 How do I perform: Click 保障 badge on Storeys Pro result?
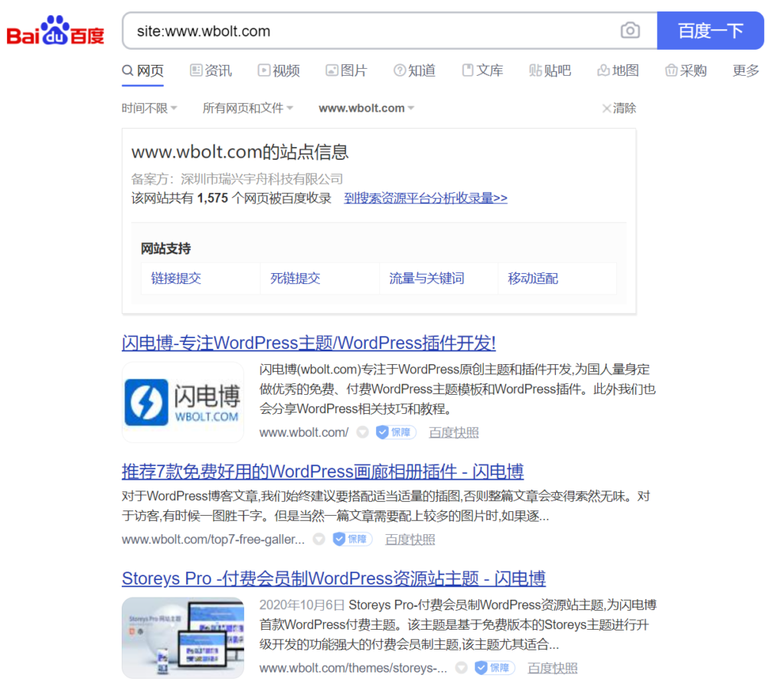click(x=495, y=668)
